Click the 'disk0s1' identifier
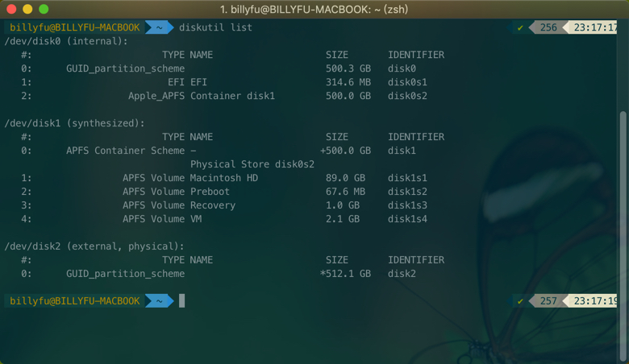This screenshot has height=364, width=629. point(407,82)
